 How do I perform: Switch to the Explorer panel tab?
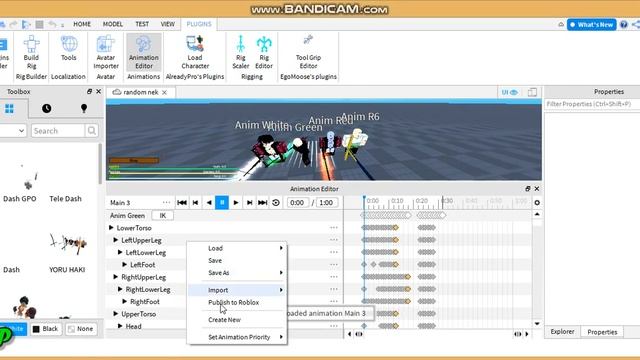point(562,332)
